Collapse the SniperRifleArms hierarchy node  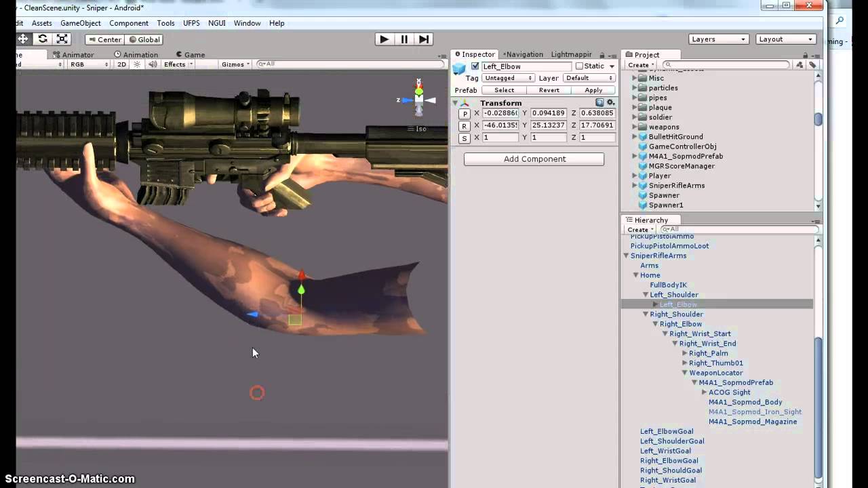[626, 256]
